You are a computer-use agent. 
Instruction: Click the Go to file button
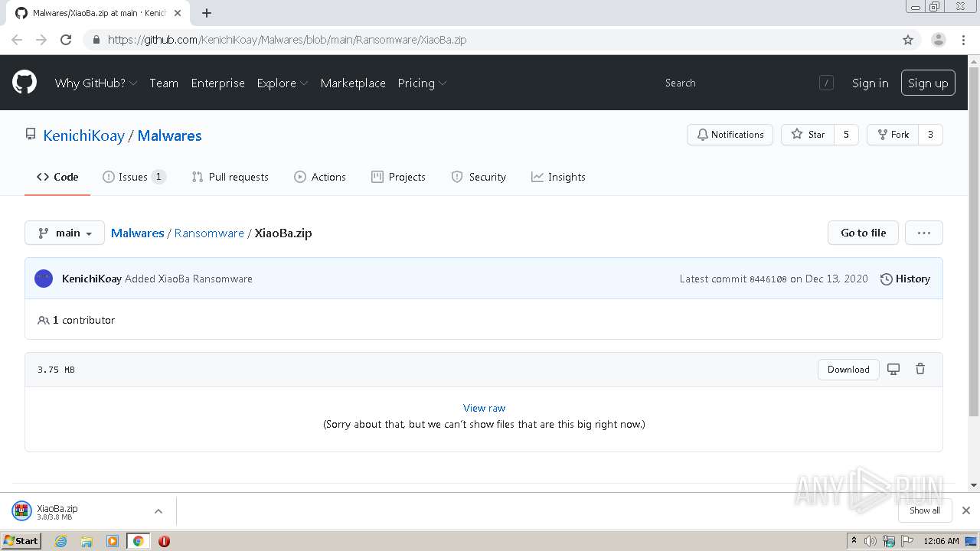864,233
